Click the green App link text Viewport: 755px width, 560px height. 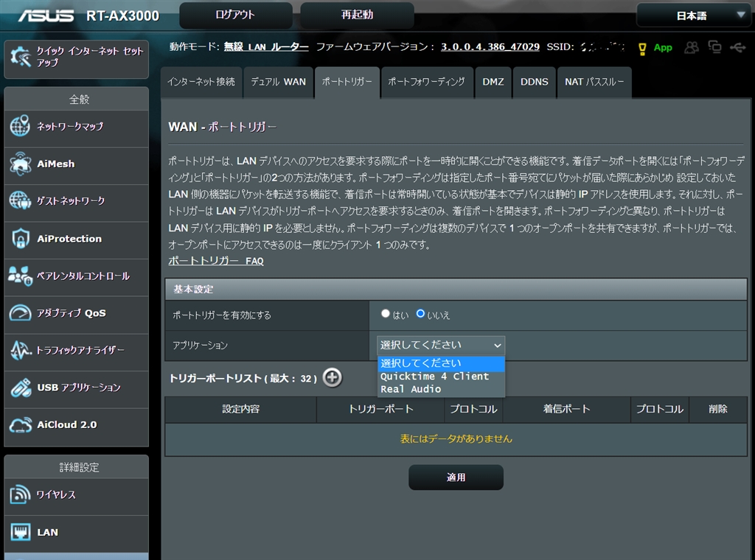click(663, 48)
